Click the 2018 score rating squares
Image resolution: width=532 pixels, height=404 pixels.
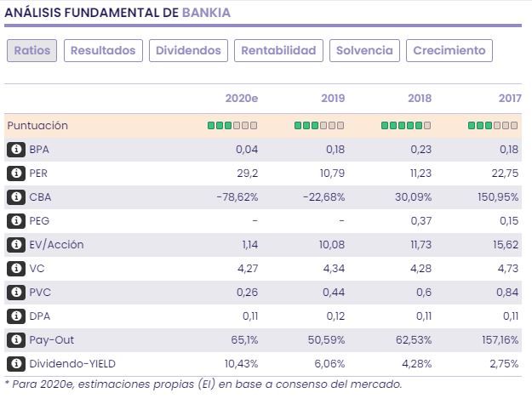pyautogui.click(x=406, y=126)
